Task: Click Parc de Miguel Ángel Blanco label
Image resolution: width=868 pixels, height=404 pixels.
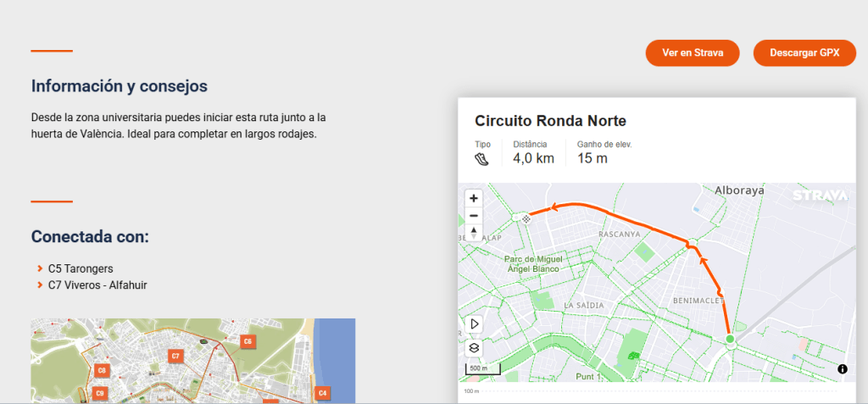Action: tap(533, 264)
